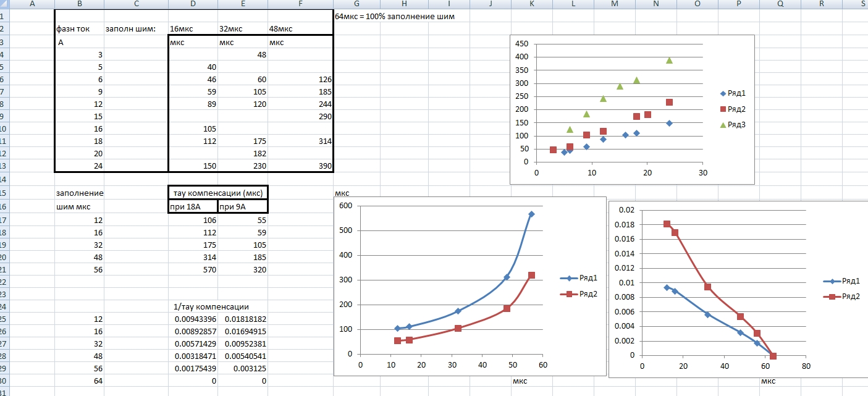Select the cell containing 0.00540541
Image resolution: width=868 pixels, height=396 pixels.
tap(243, 356)
